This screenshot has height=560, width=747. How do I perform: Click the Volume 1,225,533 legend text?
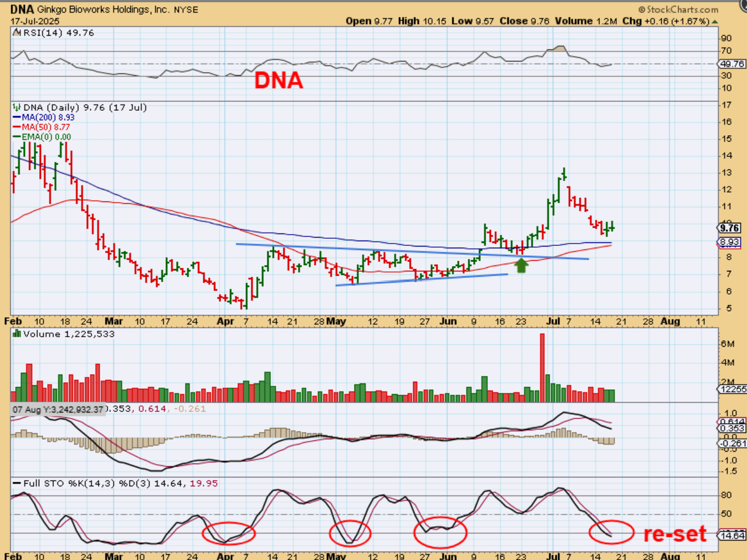coord(69,334)
